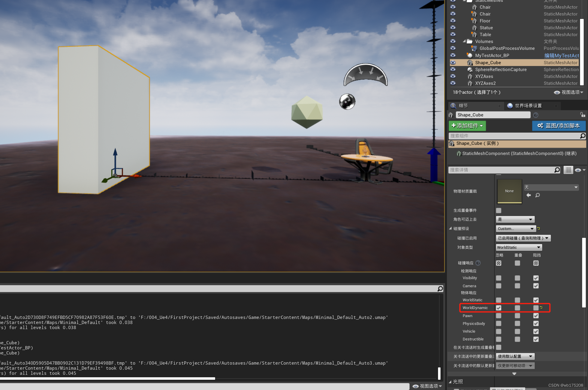588x390 pixels.
Task: Reset WorldDynamic response to default arrow
Action: [x=541, y=308]
